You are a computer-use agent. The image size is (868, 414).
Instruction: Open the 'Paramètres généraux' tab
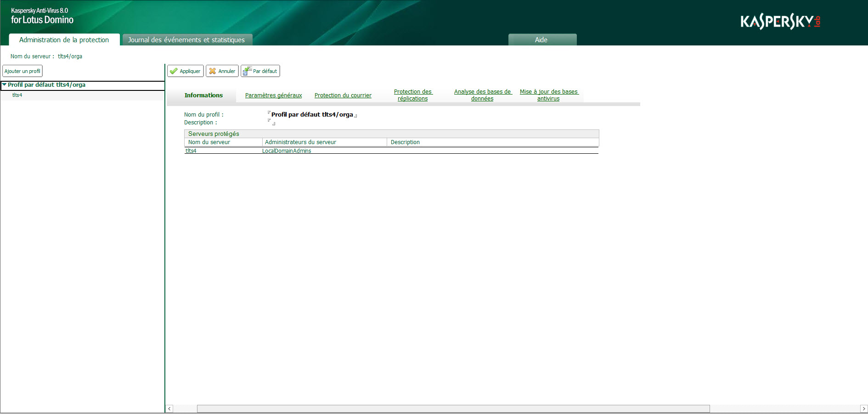pos(273,95)
